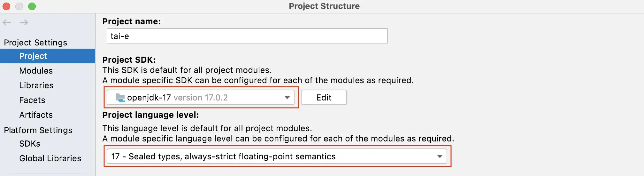Screen dimensions: 644x176
Task: Select Project in the settings sidebar
Action: coord(33,56)
